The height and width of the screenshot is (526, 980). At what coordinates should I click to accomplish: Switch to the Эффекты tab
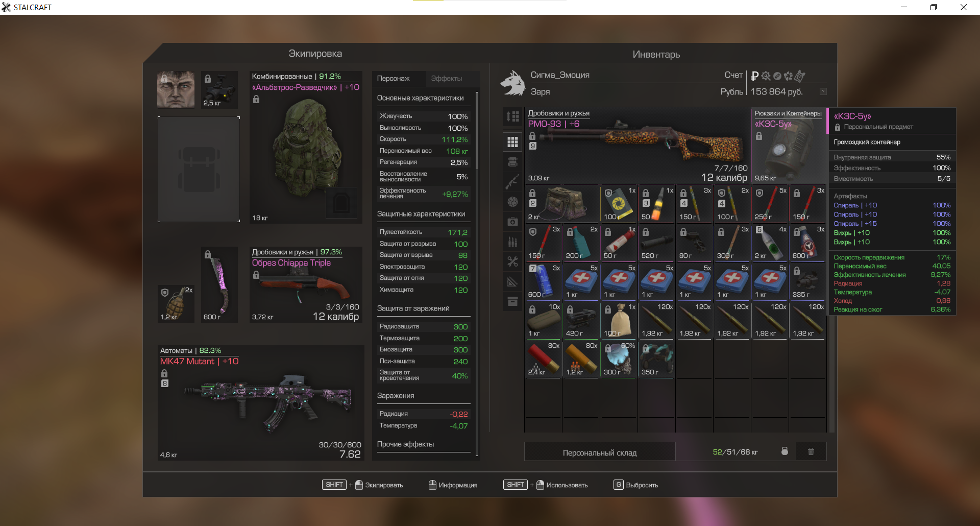click(452, 78)
